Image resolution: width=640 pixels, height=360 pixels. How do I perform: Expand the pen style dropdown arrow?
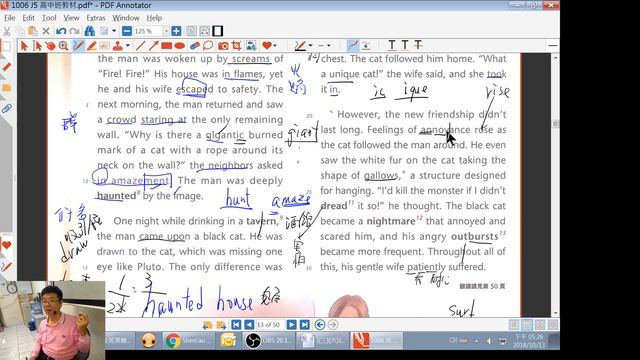point(310,46)
